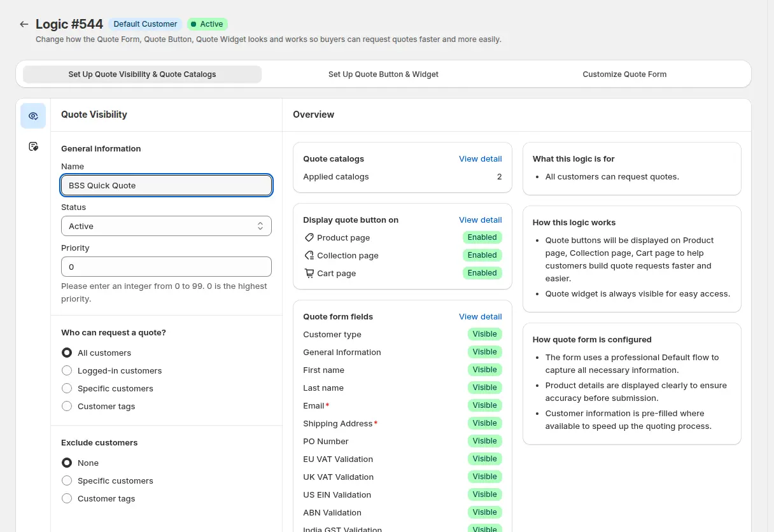
Task: Select All customers radio button
Action: click(x=67, y=353)
